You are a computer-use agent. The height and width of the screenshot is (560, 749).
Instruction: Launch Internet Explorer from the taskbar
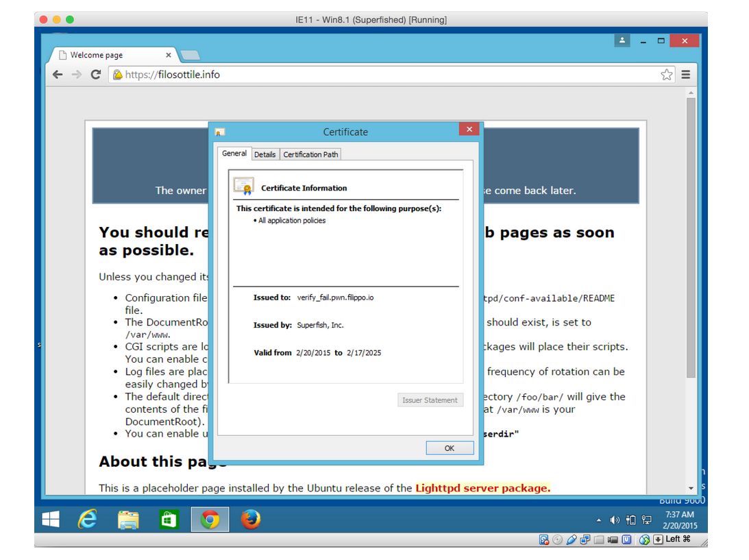point(88,520)
